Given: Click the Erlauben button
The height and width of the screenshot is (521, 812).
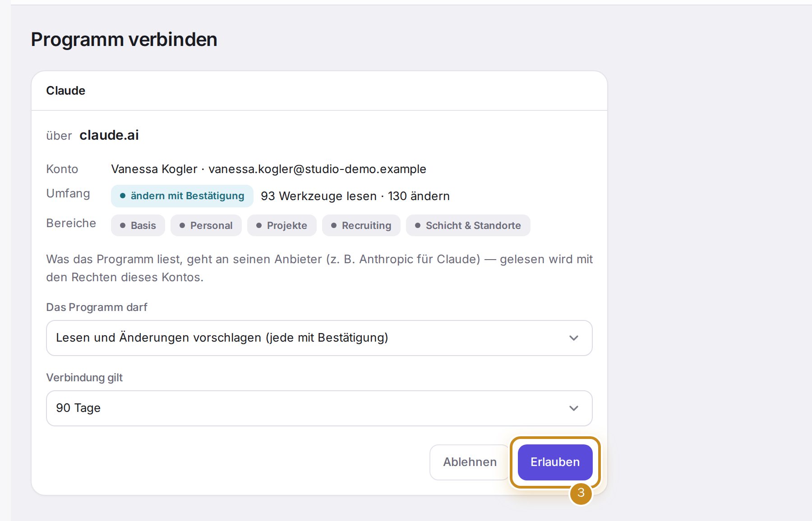Looking at the screenshot, I should (x=555, y=462).
